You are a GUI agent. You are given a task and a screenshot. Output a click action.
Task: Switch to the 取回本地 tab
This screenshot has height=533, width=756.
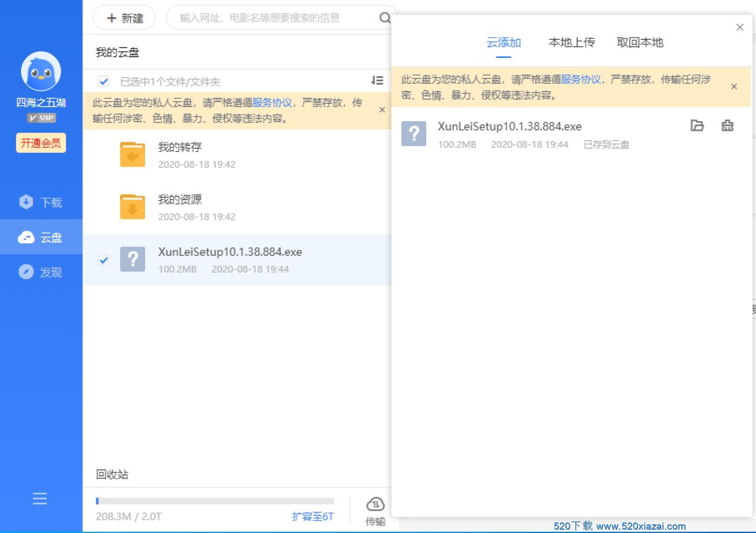(x=640, y=43)
